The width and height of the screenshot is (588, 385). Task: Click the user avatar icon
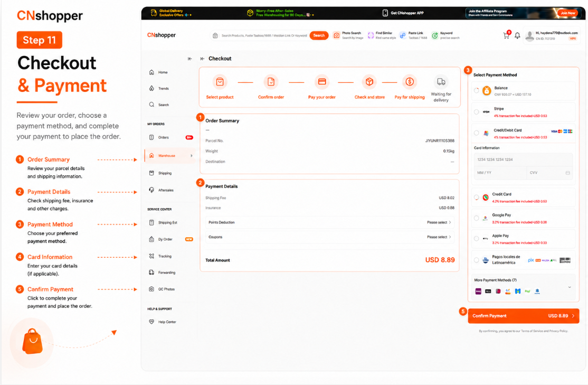click(x=529, y=36)
